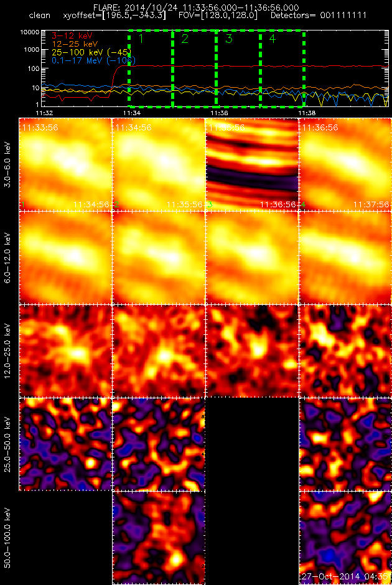Click the 12.0-25.0 keV interval 3 image
Screen dimensions: 392x585
pyautogui.click(x=252, y=351)
